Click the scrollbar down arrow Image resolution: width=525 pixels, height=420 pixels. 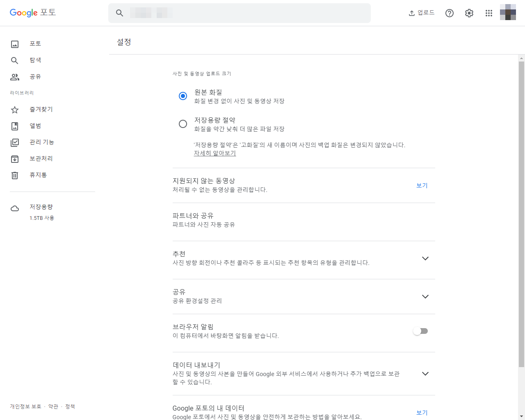[521, 416]
